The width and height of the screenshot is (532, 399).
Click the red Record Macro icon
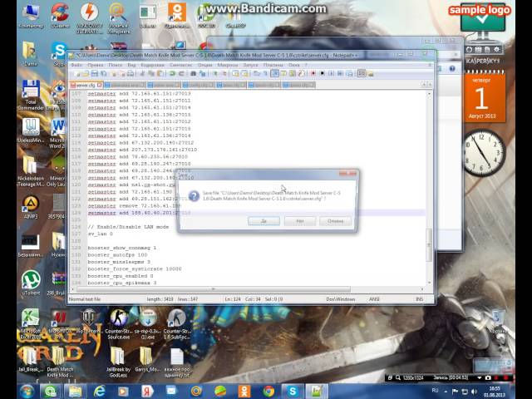[x=313, y=74]
